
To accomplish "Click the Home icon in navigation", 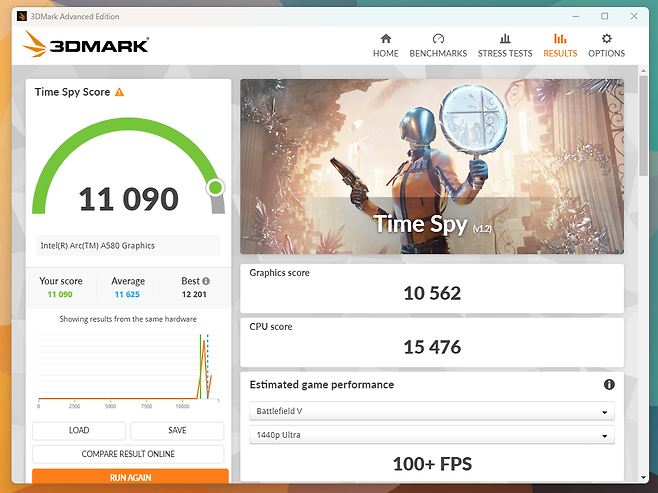I will (385, 39).
